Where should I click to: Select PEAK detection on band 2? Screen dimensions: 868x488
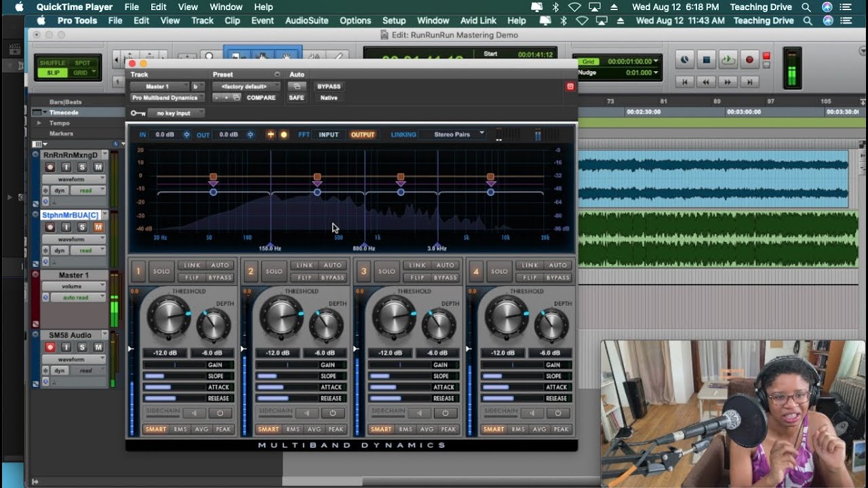pos(336,429)
